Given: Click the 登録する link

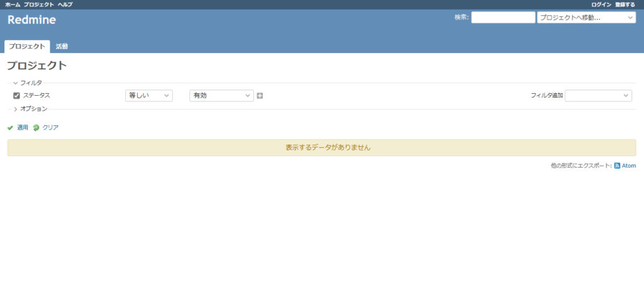Looking at the screenshot, I should click(625, 4).
